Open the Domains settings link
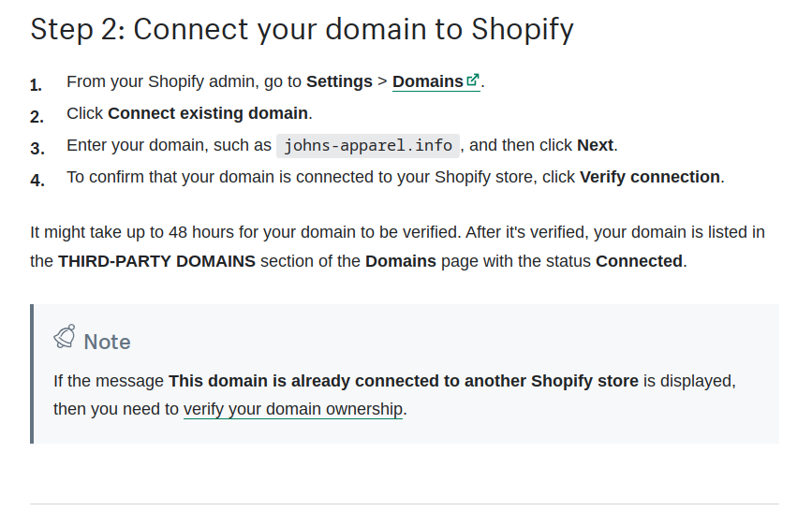The image size is (812, 526). pyautogui.click(x=436, y=81)
